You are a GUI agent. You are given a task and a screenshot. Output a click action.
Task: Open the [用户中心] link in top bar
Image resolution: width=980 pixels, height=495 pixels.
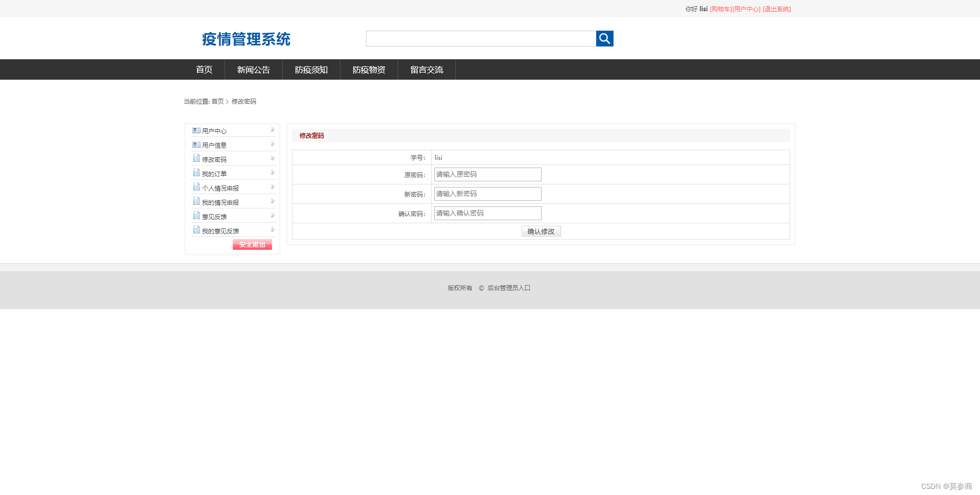(x=746, y=9)
